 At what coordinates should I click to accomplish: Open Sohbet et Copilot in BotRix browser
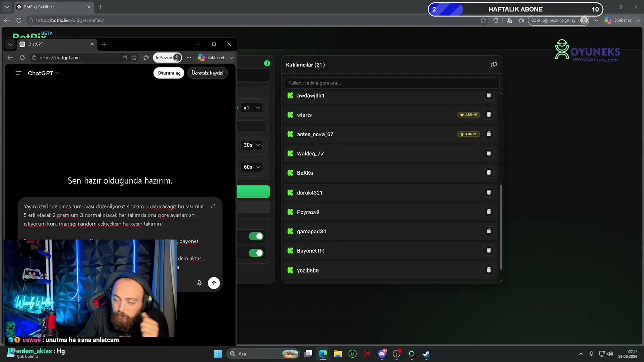[618, 20]
